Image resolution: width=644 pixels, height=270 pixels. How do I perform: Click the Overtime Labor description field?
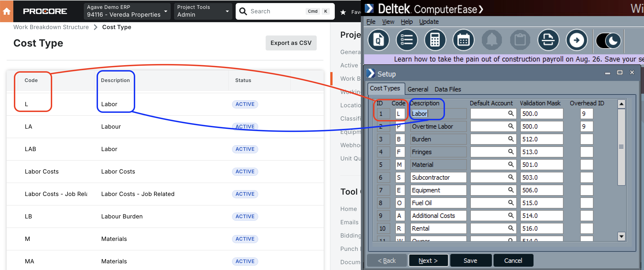[438, 126]
